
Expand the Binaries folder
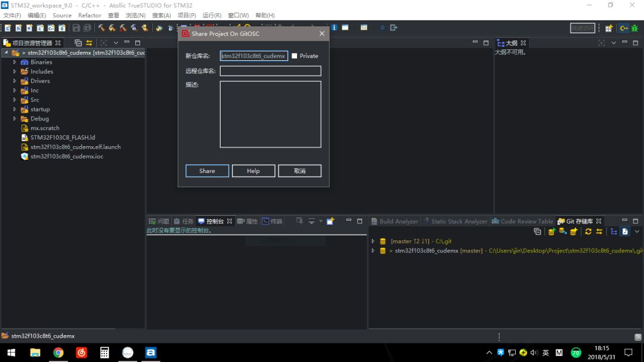click(15, 62)
